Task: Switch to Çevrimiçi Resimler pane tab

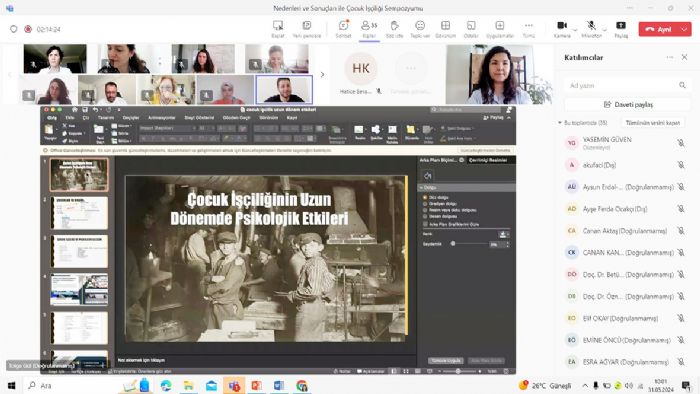Action: (488, 160)
